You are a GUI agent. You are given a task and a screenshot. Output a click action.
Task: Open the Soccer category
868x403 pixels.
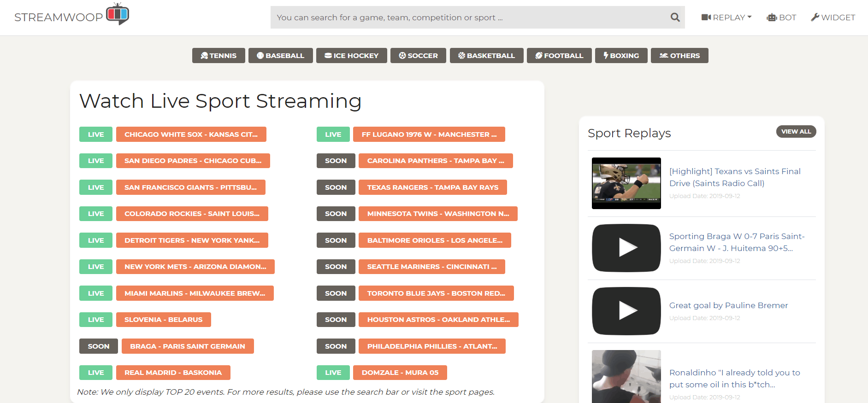[x=419, y=56]
